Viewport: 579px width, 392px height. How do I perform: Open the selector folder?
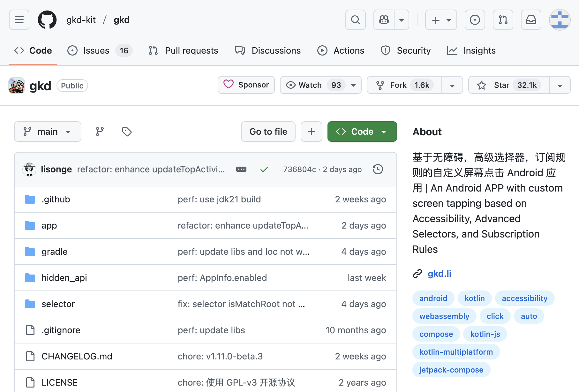pyautogui.click(x=58, y=304)
